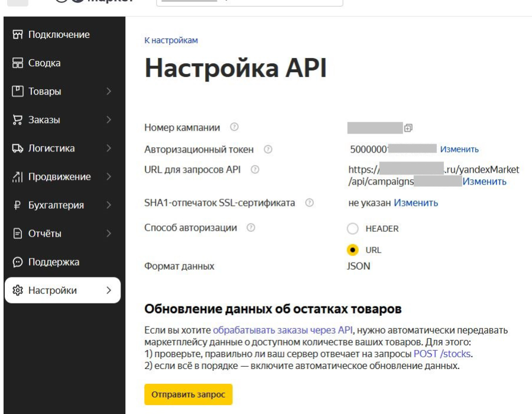Click the Обновление данных об остатках товаров heading
This screenshot has width=532, height=414.
click(273, 309)
